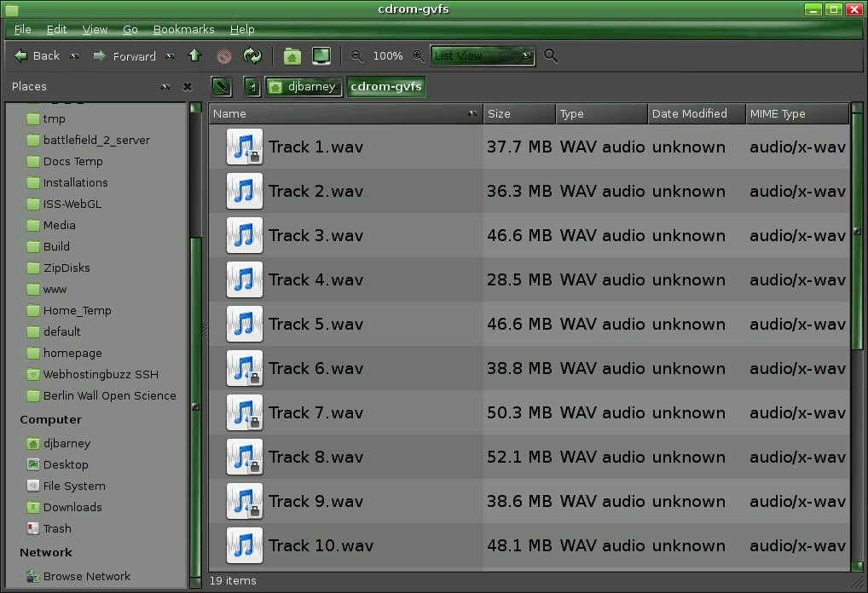The width and height of the screenshot is (868, 593).
Task: Click the djbarney path button
Action: tap(304, 87)
